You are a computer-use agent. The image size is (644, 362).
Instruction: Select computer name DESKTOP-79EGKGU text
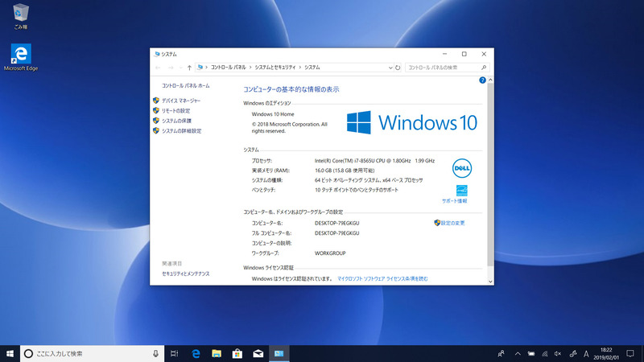[336, 224]
